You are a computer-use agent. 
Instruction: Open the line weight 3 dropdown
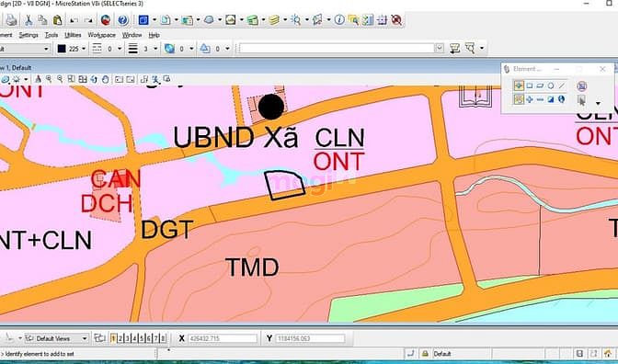(x=155, y=49)
